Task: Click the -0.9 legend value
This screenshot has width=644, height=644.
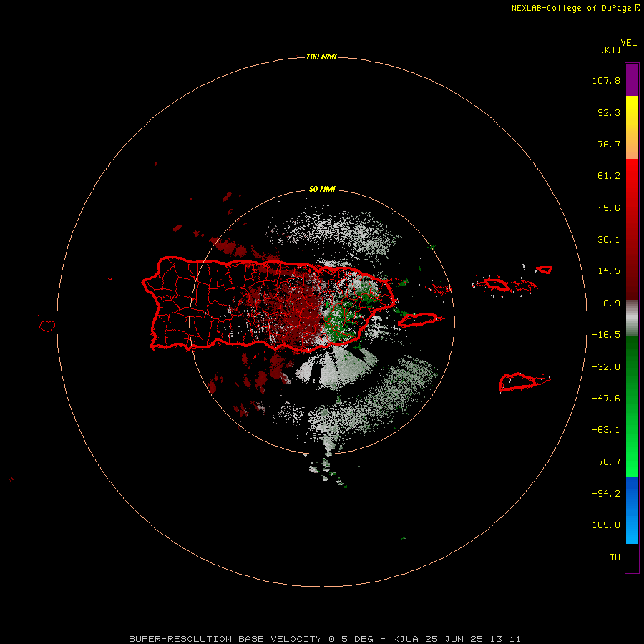Action: [609, 303]
